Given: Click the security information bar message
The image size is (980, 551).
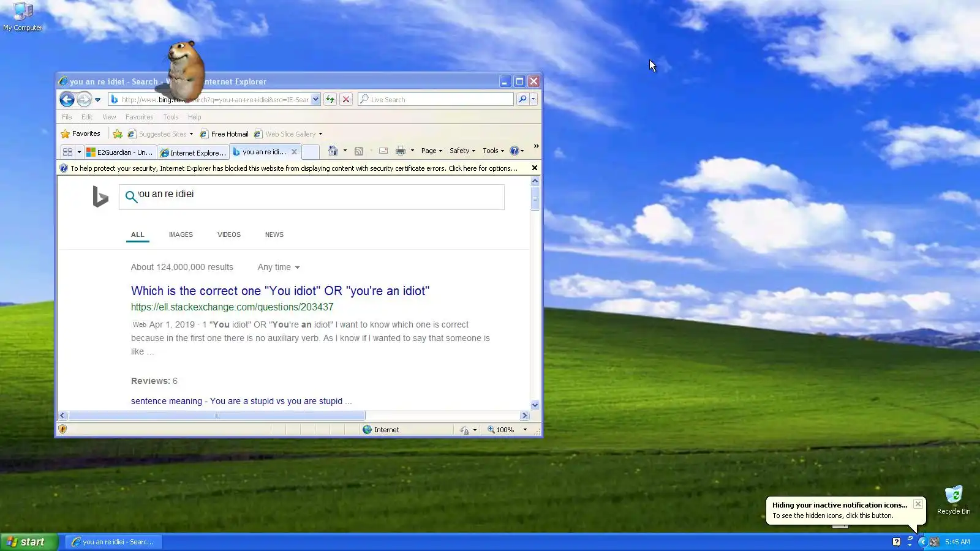Looking at the screenshot, I should coord(293,168).
